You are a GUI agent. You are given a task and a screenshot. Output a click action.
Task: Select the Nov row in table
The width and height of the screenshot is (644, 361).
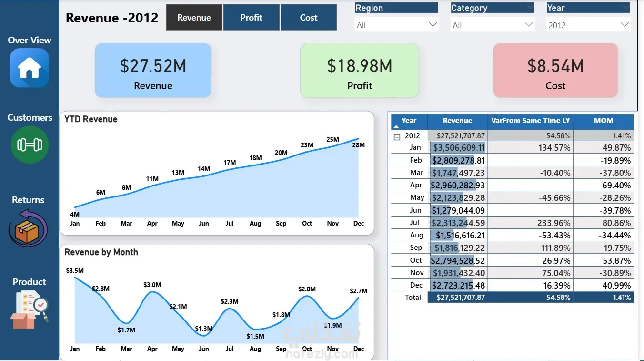[513, 273]
